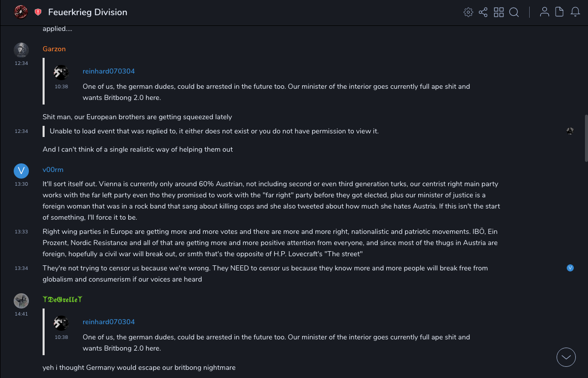Click the share room icon
This screenshot has height=378, width=588.
[x=483, y=12]
